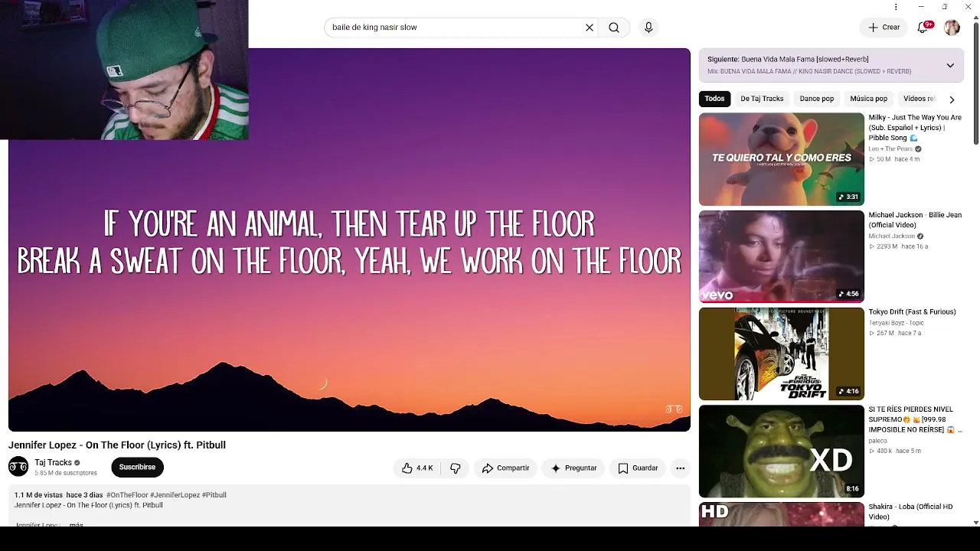Share the video with Compartir
The height and width of the screenshot is (551, 980).
coord(505,468)
